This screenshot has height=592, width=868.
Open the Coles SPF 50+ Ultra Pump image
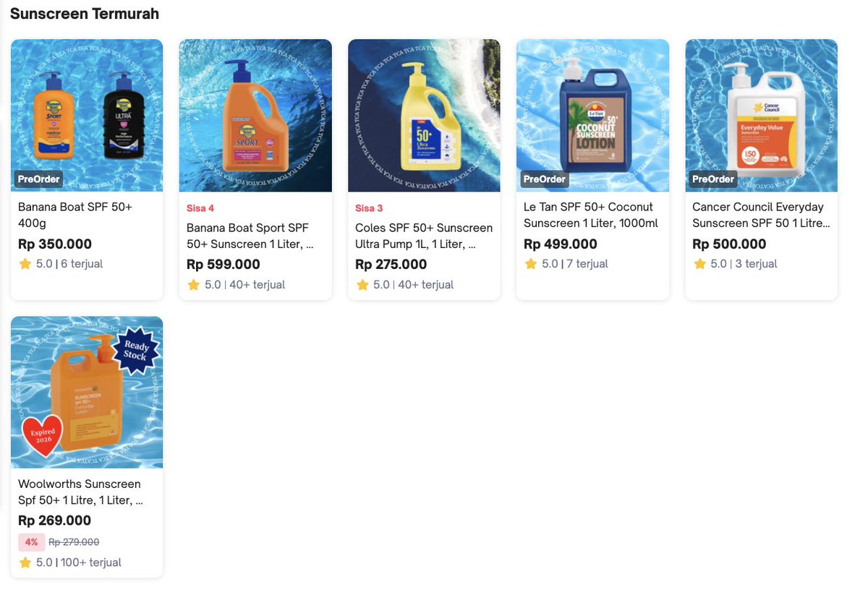coord(424,116)
